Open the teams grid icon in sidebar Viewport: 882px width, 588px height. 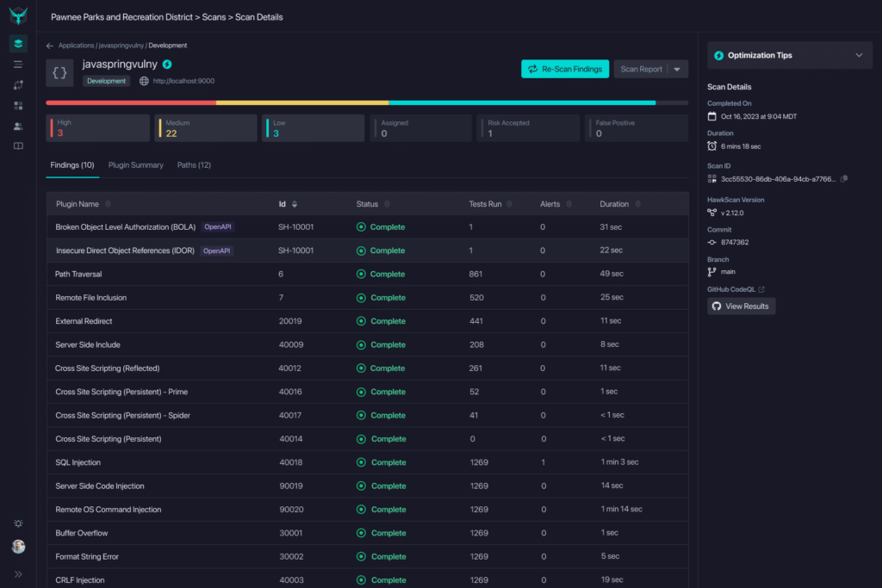click(17, 104)
